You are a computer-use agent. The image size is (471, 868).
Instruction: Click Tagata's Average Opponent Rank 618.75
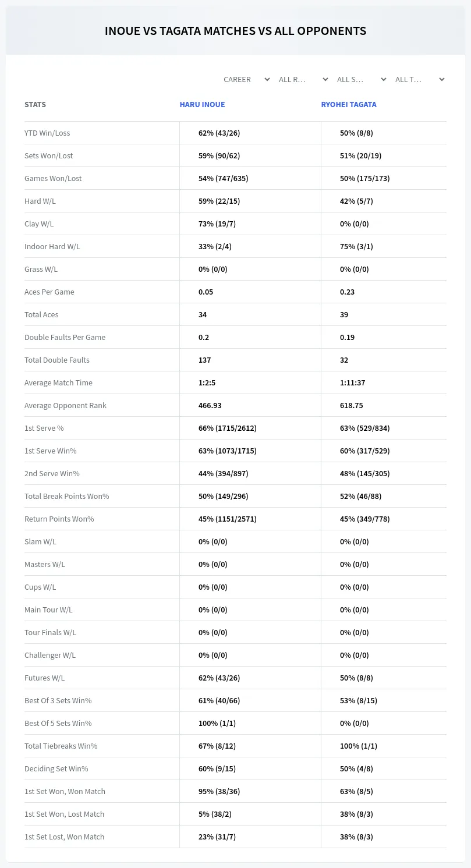tap(352, 405)
